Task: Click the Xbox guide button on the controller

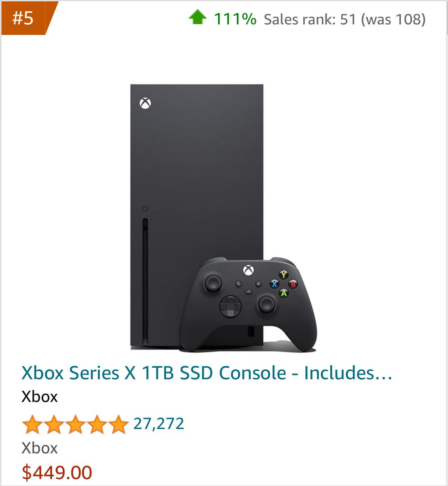Action: pyautogui.click(x=248, y=269)
